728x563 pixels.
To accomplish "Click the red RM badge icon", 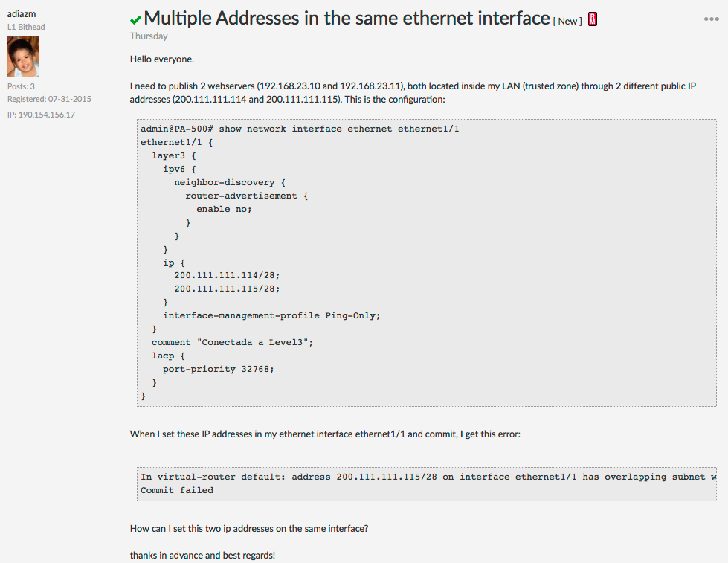I will point(593,19).
